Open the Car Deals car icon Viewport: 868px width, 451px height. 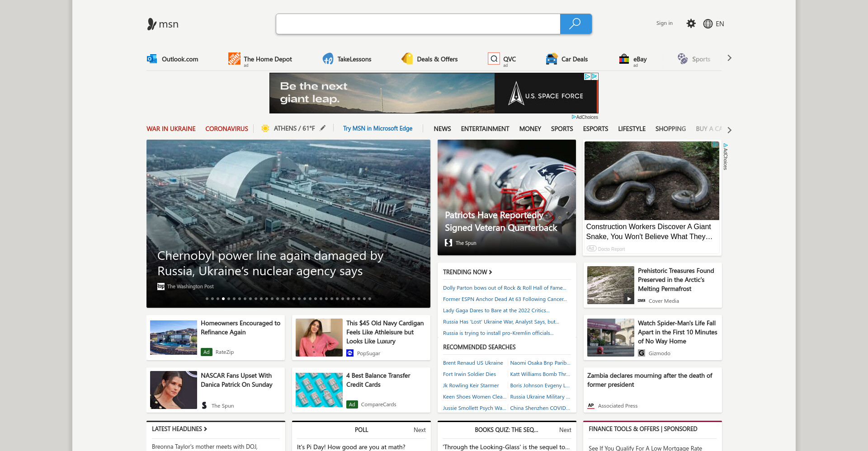pos(552,59)
